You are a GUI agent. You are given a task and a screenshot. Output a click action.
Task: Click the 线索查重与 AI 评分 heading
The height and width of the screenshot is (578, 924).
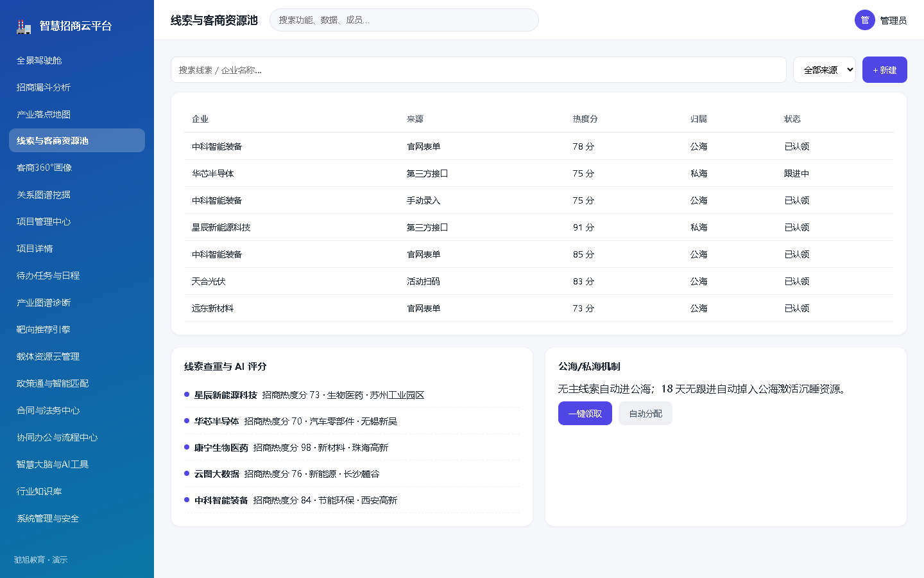click(x=225, y=367)
